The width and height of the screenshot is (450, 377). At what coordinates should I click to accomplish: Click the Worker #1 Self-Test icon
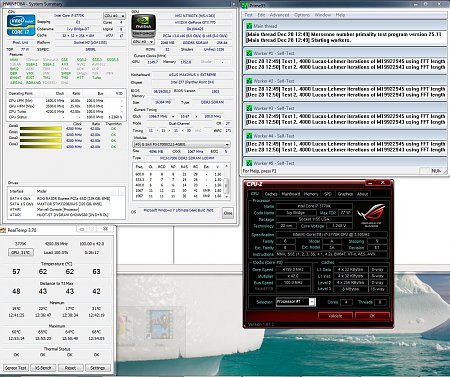pyautogui.click(x=249, y=53)
